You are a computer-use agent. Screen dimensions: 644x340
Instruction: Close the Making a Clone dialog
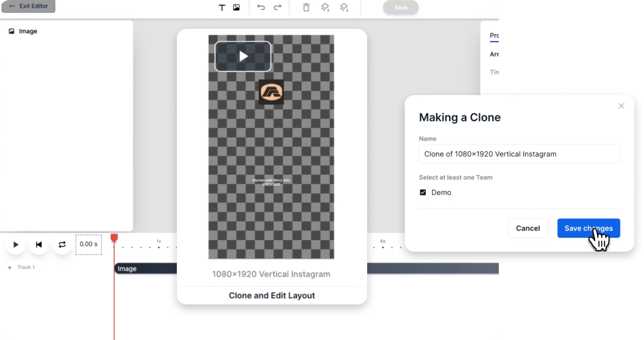[621, 106]
